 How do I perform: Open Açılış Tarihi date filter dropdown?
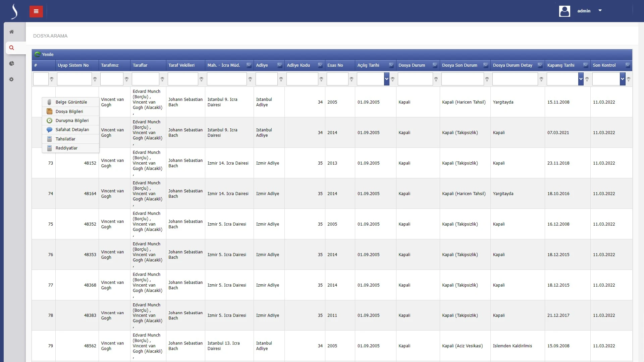(x=386, y=79)
